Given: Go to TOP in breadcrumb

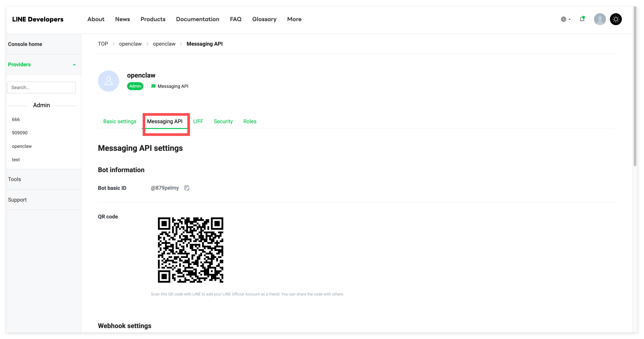Looking at the screenshot, I should pyautogui.click(x=103, y=44).
